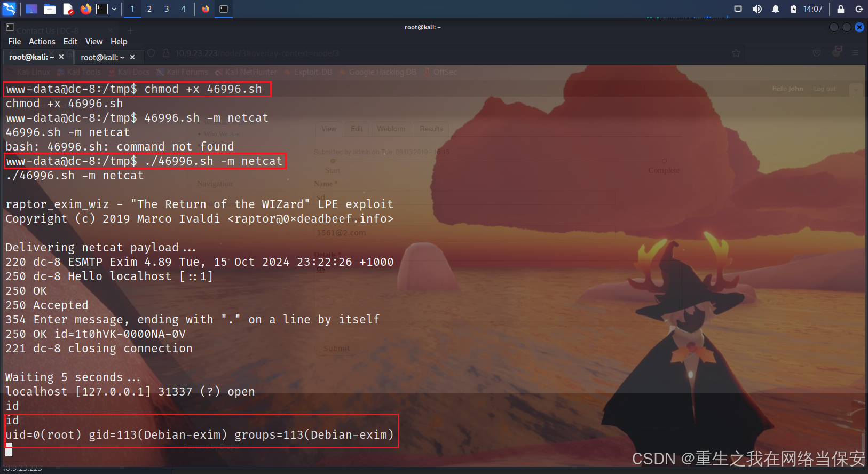
Task: Open the network connection tray icon
Action: click(738, 9)
